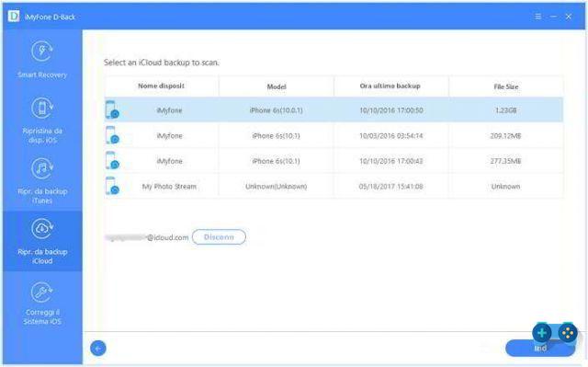This screenshot has height=367, width=588.
Task: Click the floating plus overlay icon
Action: point(541,332)
